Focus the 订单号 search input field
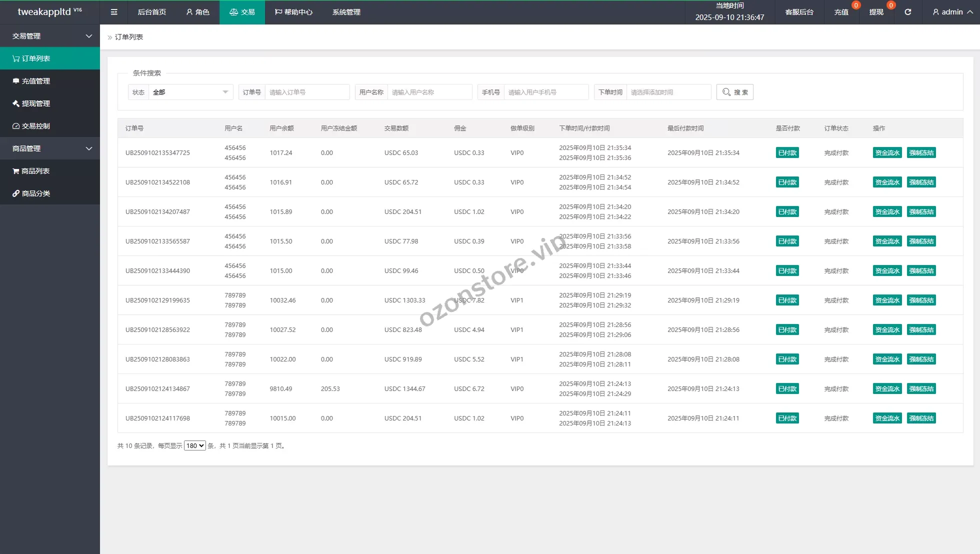Screen dimensions: 980x554 pyautogui.click(x=306, y=92)
